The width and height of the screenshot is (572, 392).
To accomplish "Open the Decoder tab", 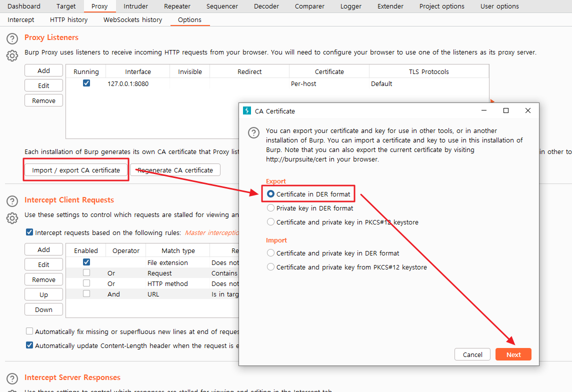I will coord(266,6).
